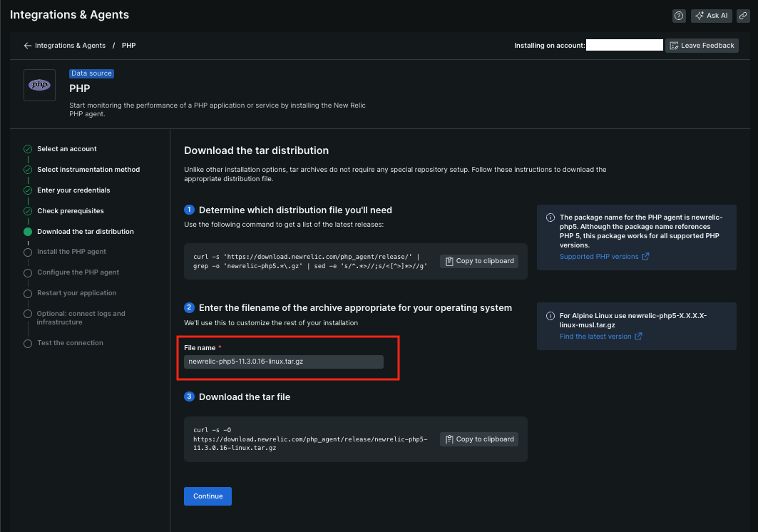Click the Integrations & Agents page title
The image size is (758, 532).
coord(70,15)
